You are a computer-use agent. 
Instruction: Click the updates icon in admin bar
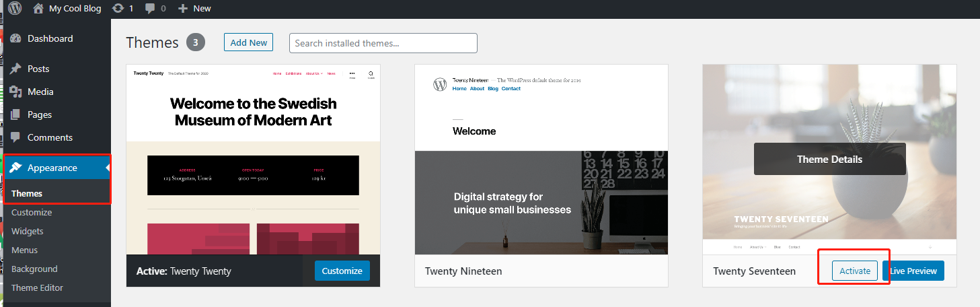(x=118, y=8)
